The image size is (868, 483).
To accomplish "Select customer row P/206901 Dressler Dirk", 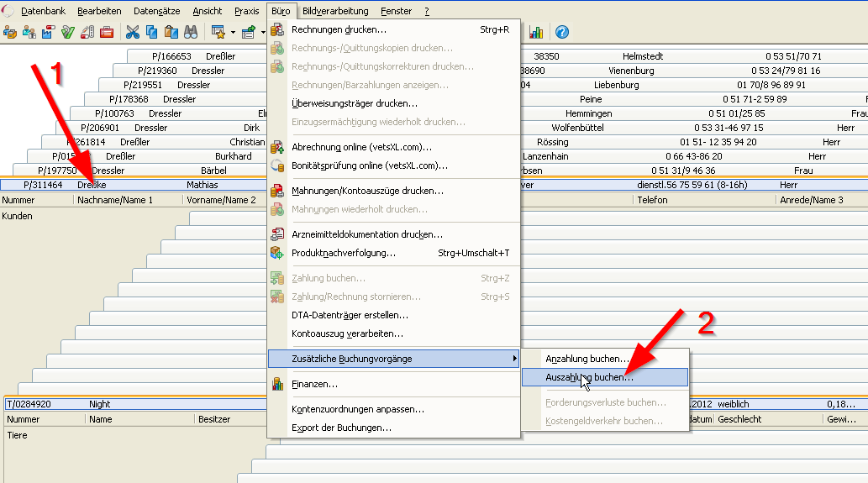I will 161,128.
